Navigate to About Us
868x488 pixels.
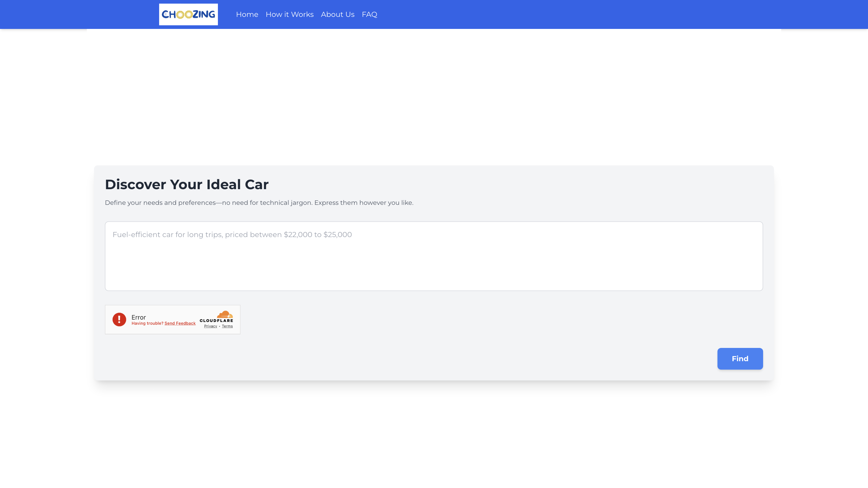pyautogui.click(x=338, y=14)
